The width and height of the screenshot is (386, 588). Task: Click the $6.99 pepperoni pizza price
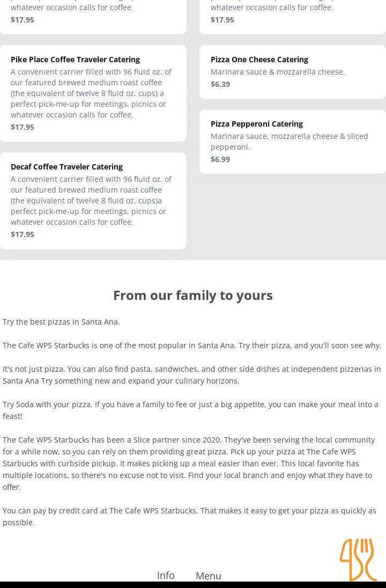coord(220,159)
